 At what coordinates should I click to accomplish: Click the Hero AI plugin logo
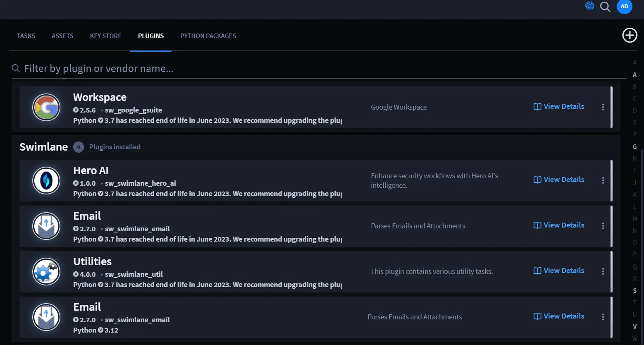click(x=46, y=181)
